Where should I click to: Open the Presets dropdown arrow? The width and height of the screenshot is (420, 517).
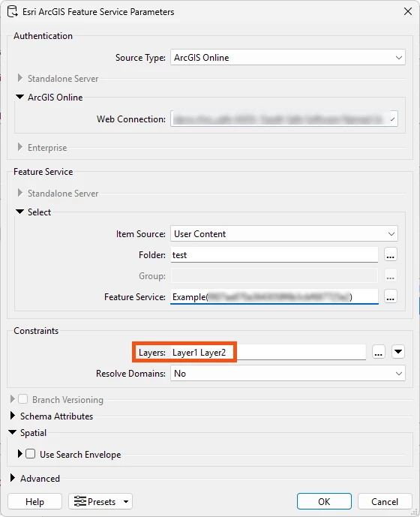126,502
